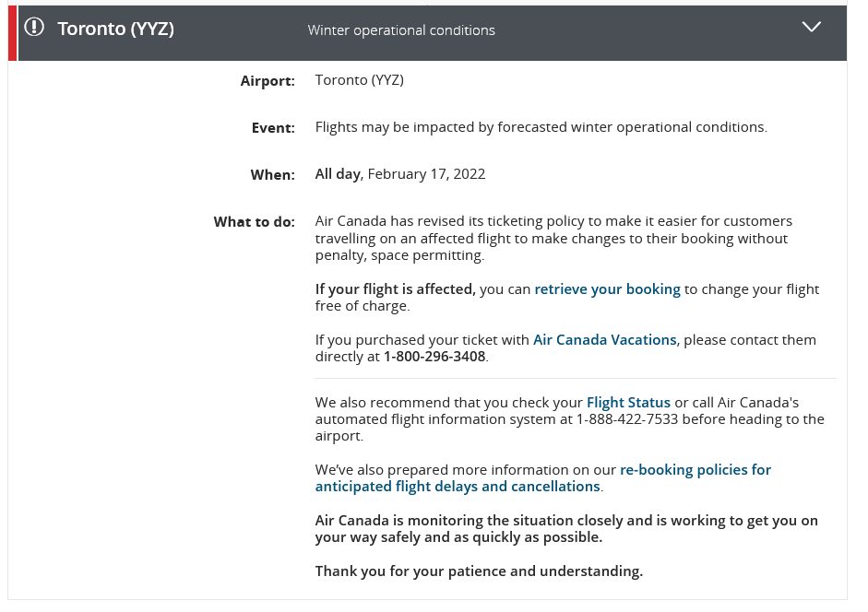Click the "Toronto (YYZ)" header title
This screenshot has height=612, width=868.
115,29
